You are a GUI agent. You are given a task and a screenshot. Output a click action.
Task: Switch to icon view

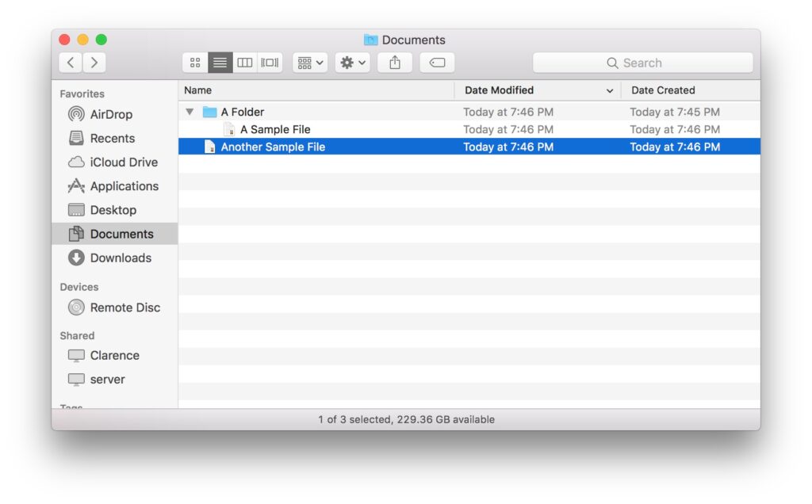click(x=195, y=62)
